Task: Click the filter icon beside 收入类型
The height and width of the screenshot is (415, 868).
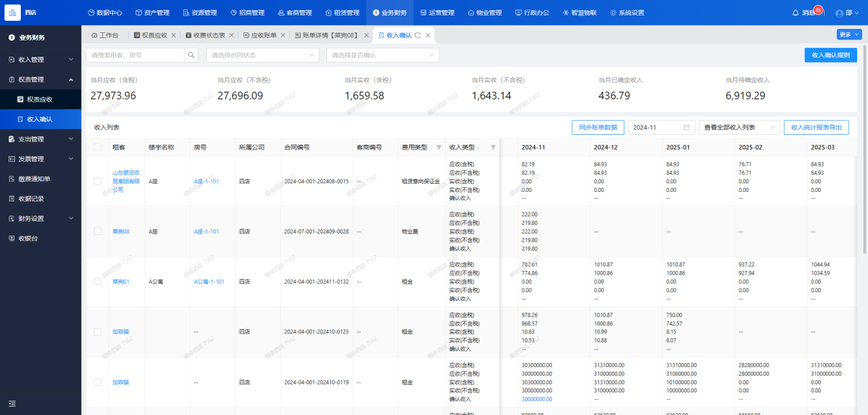Action: [493, 147]
